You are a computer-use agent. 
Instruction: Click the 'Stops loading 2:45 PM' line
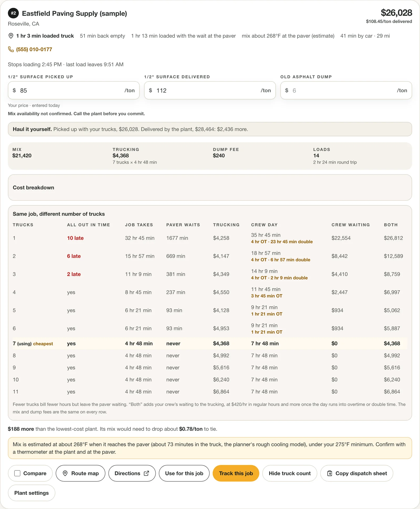coord(66,64)
